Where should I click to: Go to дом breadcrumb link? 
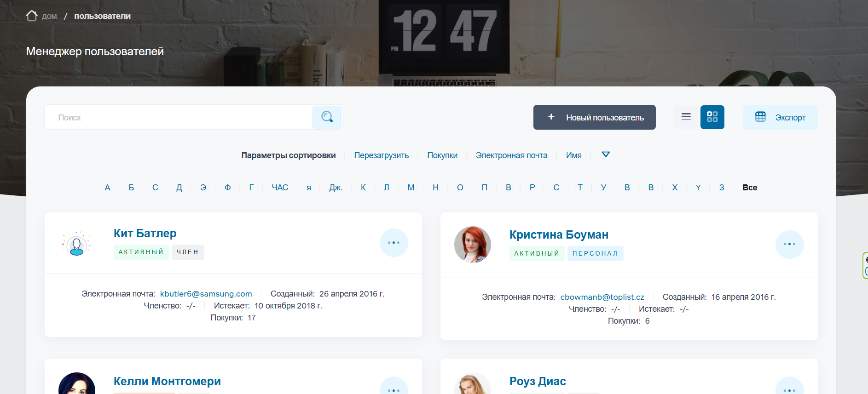pyautogui.click(x=49, y=17)
